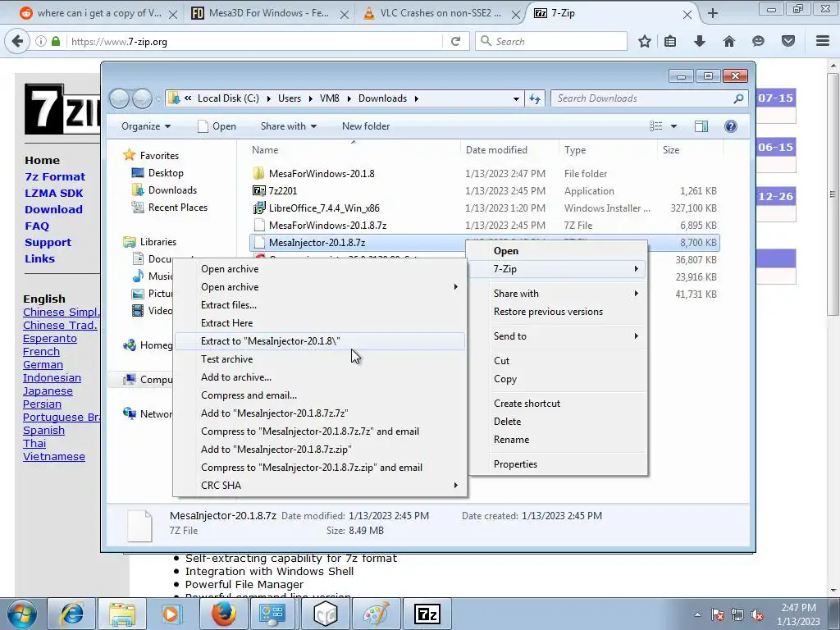The image size is (840, 630).
Task: Select Test archive menu entry
Action: click(x=320, y=359)
